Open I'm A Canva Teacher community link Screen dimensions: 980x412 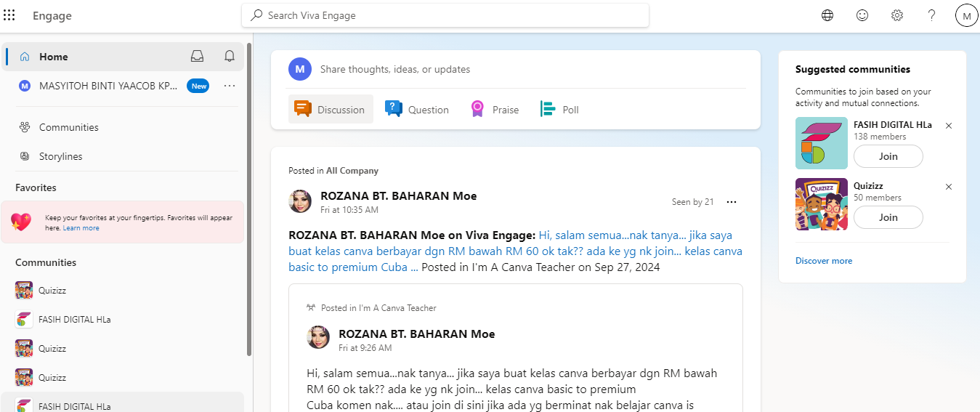pos(397,308)
